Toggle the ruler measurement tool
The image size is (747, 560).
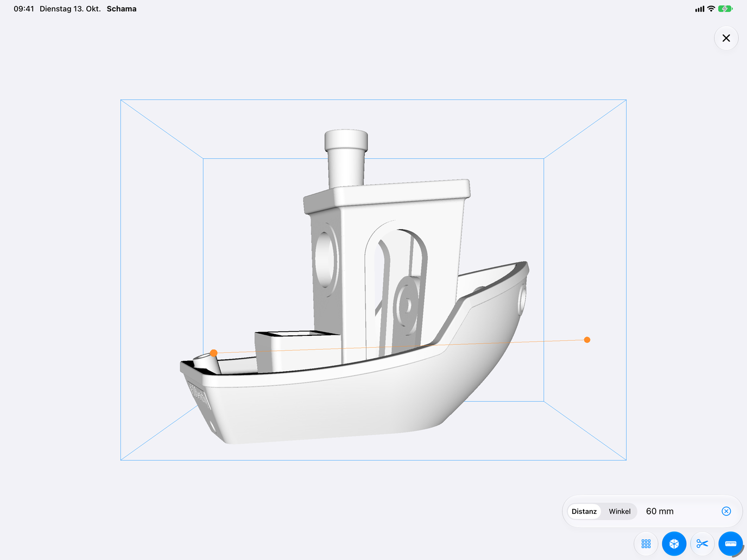coord(731,544)
